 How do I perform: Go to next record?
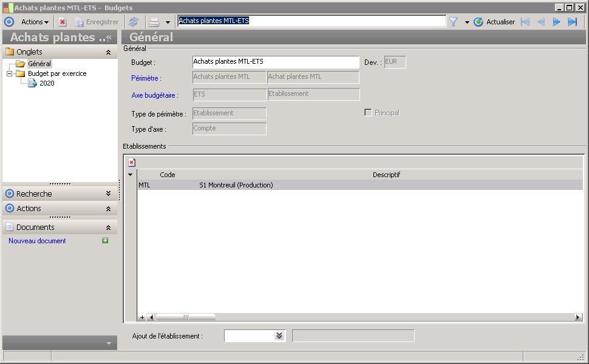tap(556, 22)
